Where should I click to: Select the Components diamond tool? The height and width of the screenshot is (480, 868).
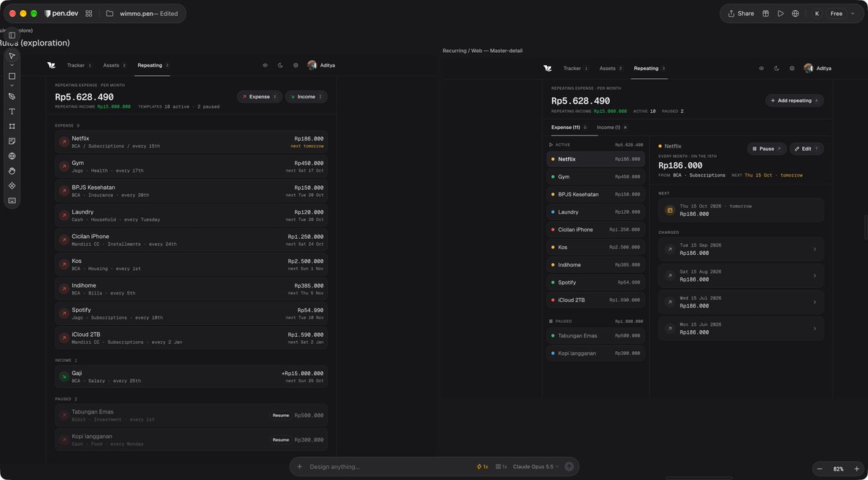click(x=12, y=185)
